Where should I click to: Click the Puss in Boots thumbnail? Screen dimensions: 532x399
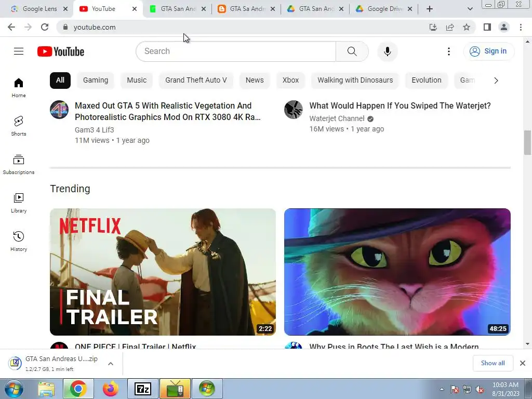(x=397, y=272)
